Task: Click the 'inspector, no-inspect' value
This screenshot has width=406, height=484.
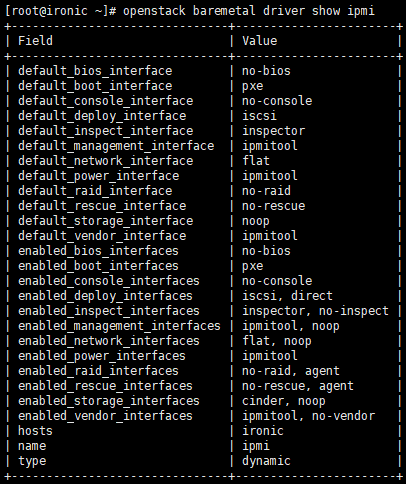Action: 315,311
